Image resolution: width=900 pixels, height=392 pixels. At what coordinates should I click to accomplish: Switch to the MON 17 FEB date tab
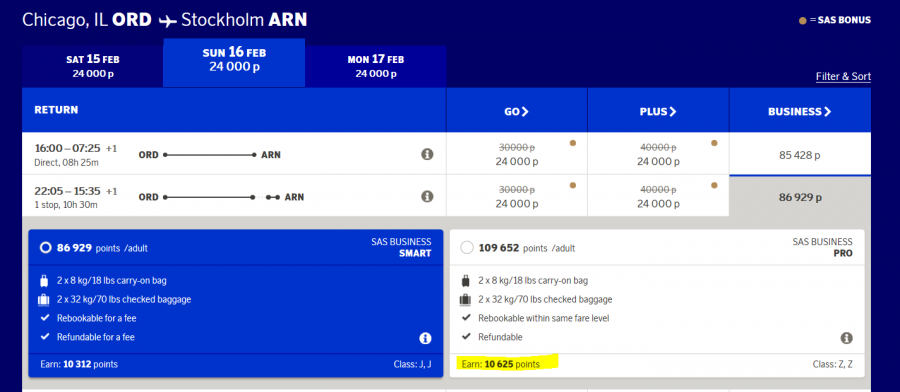[x=376, y=67]
